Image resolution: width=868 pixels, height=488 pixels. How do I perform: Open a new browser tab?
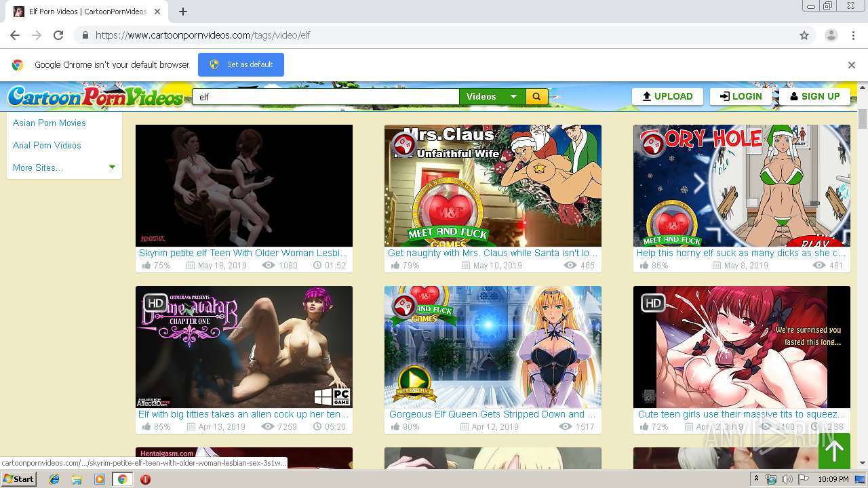coord(182,12)
